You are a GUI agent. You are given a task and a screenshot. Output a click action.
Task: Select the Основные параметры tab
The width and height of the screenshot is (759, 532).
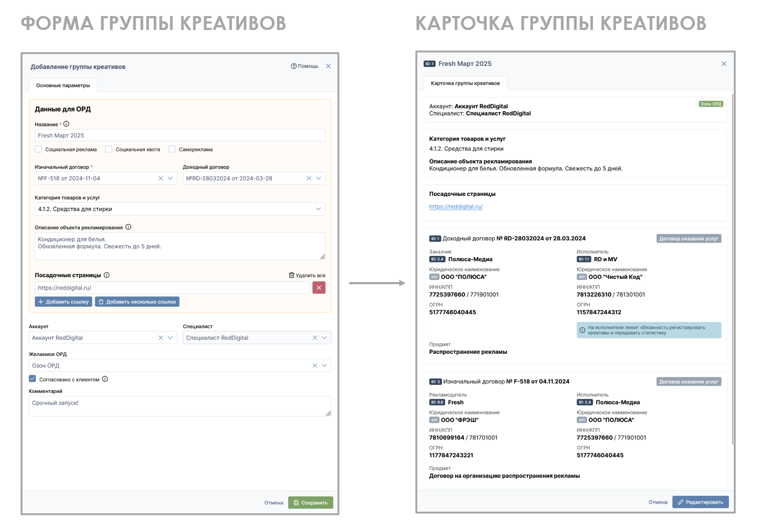click(x=63, y=86)
